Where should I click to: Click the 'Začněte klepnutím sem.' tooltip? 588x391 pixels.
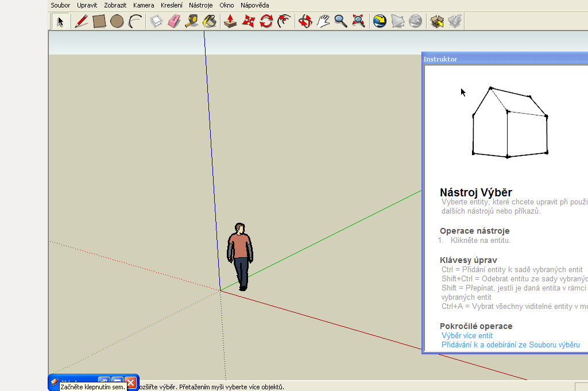tap(92, 387)
